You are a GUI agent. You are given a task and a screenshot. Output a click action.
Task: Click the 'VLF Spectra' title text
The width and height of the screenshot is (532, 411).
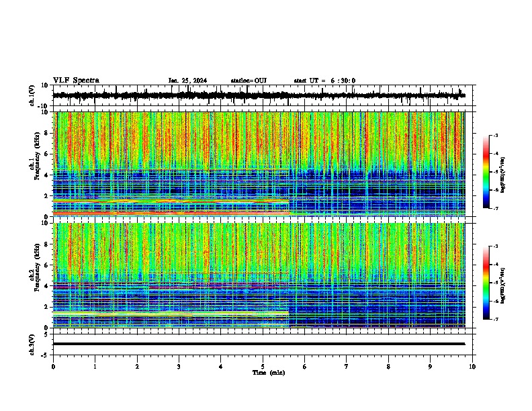[x=76, y=81]
